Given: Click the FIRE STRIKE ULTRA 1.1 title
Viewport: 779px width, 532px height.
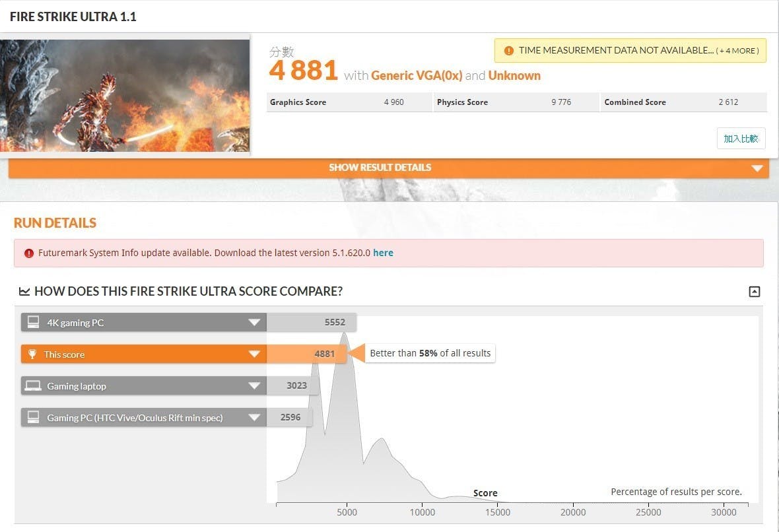Looking at the screenshot, I should tap(73, 17).
